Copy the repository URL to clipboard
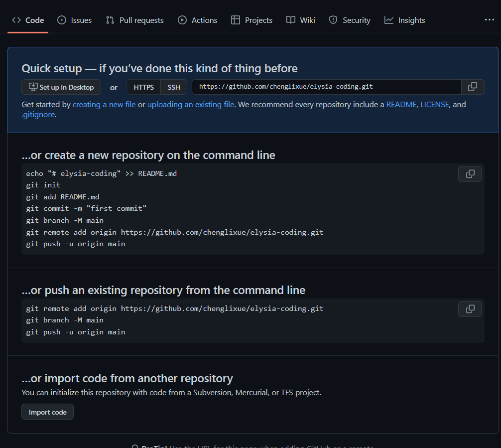Screen dimensions: 501x448 (472, 87)
